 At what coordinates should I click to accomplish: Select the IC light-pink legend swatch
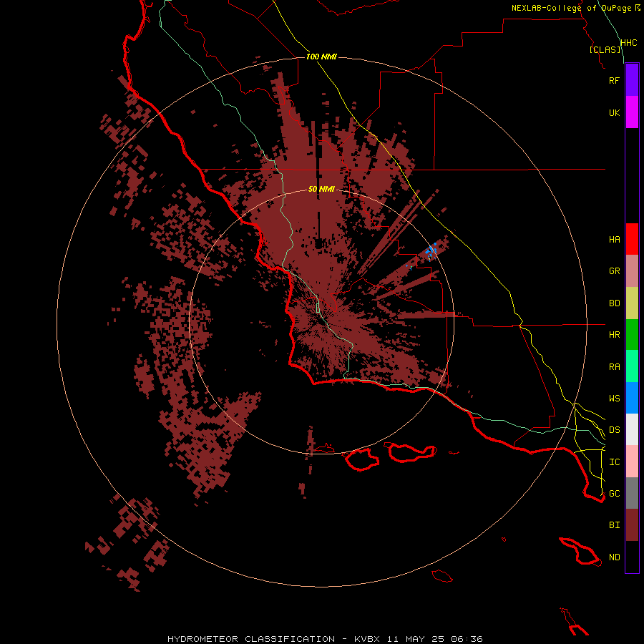[x=632, y=462]
